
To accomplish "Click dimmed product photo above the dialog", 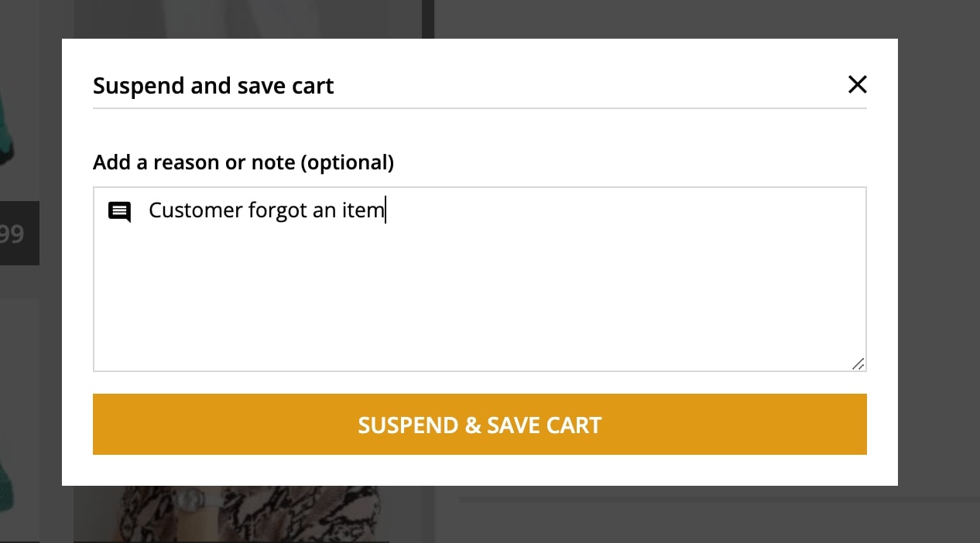I will [248, 19].
